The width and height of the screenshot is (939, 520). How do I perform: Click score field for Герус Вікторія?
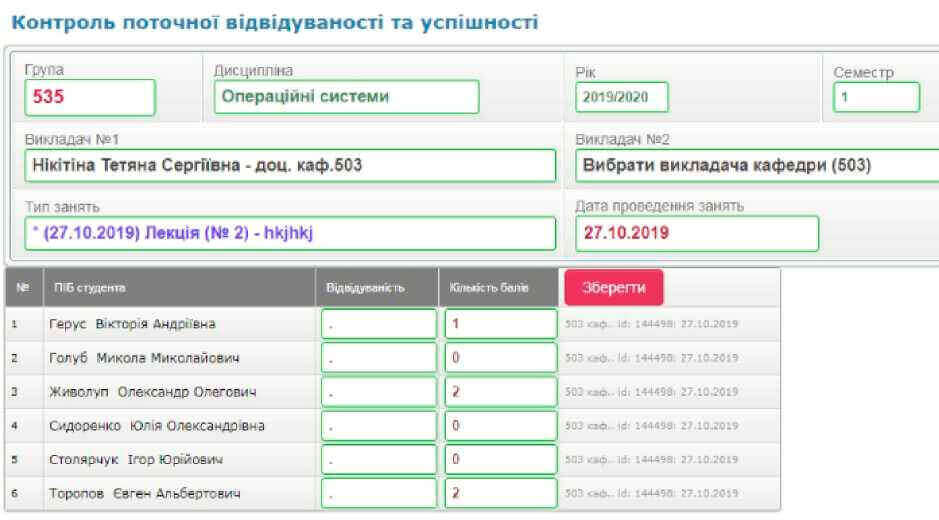501,324
